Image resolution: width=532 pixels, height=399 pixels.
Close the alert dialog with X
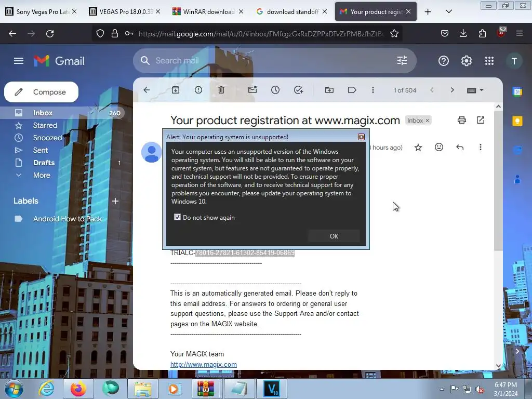coord(361,137)
